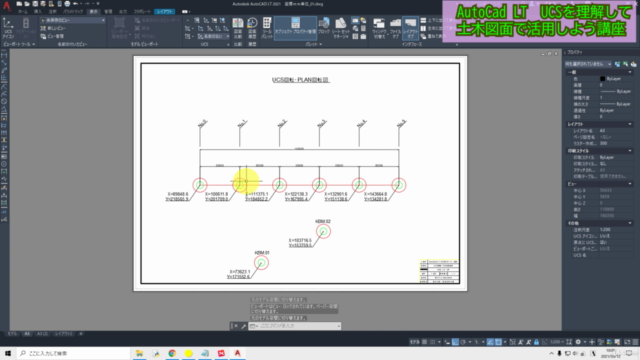
Task: Toggle the Layout Tabs button
Action: pyautogui.click(x=410, y=28)
